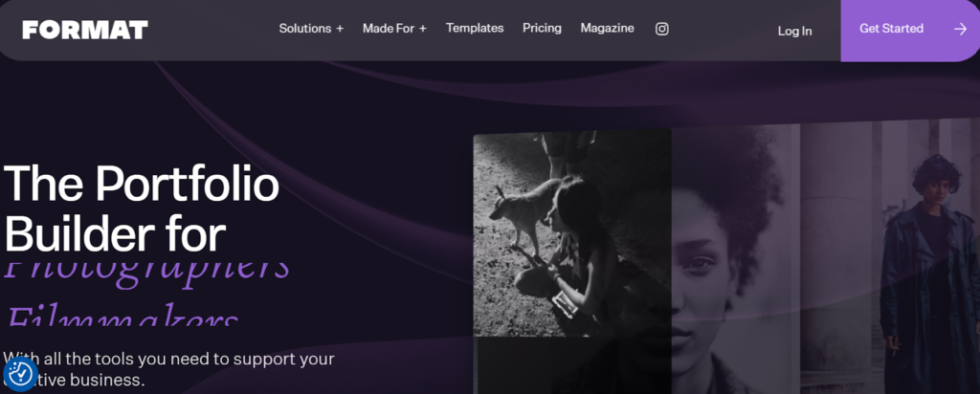Viewport: 980px width, 394px height.
Task: Expand the Made For menu
Action: coord(389,29)
